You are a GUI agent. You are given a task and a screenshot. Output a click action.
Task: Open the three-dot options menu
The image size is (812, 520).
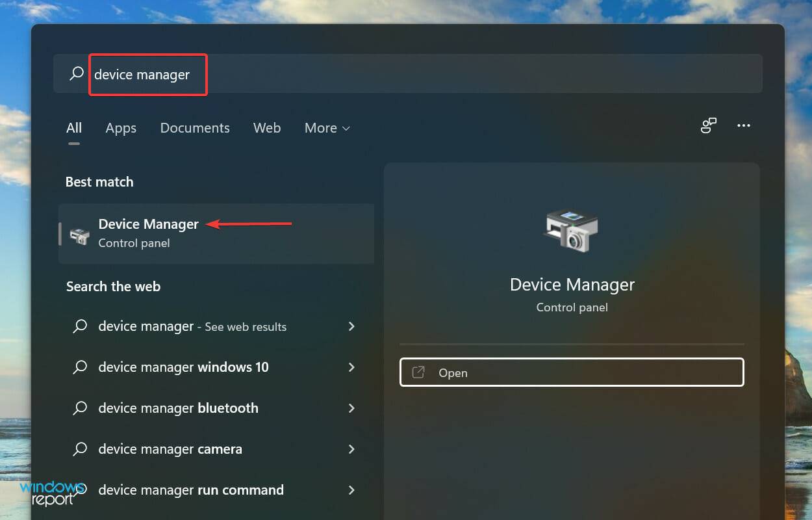pos(744,125)
